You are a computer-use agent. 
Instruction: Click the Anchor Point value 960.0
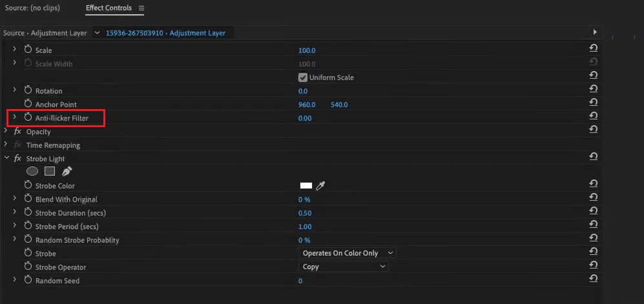tap(307, 105)
